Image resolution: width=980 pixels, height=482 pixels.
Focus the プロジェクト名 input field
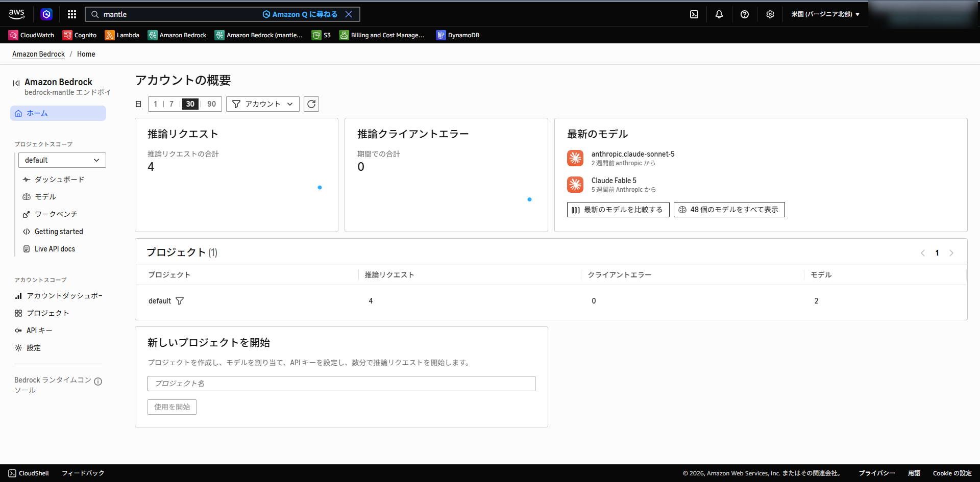341,384
